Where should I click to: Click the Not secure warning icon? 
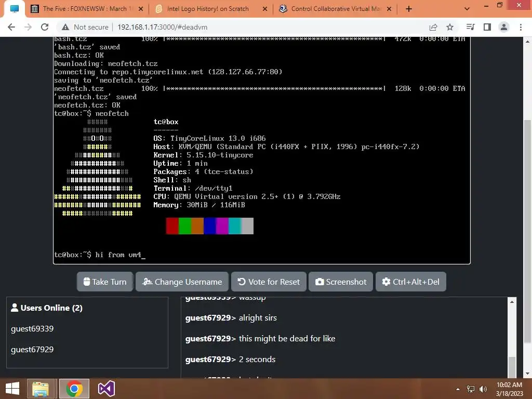[65, 27]
